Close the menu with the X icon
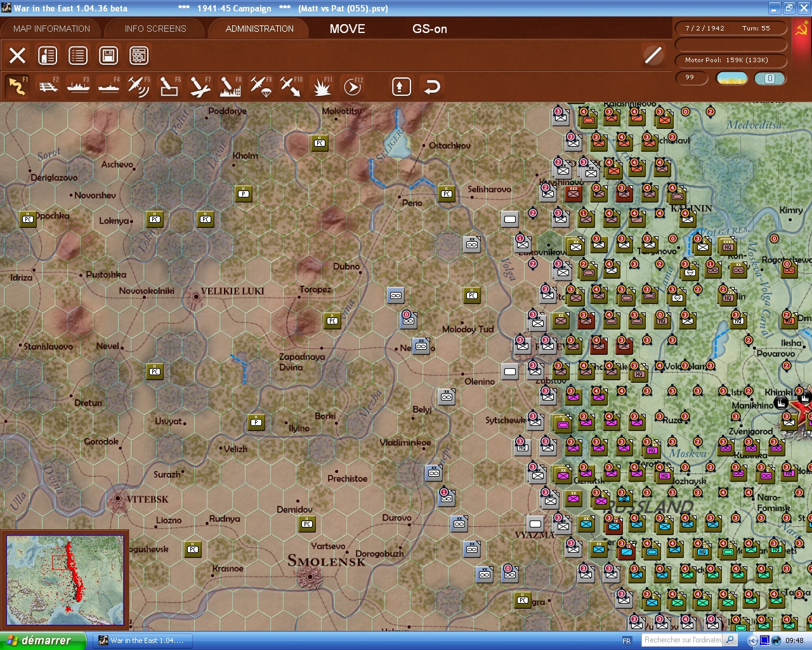The image size is (812, 650). point(18,56)
